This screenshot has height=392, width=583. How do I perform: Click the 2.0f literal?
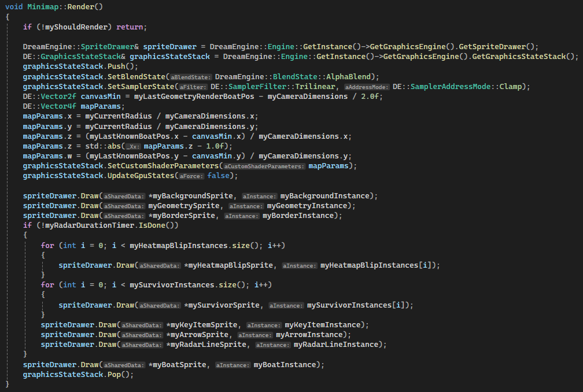tap(370, 96)
